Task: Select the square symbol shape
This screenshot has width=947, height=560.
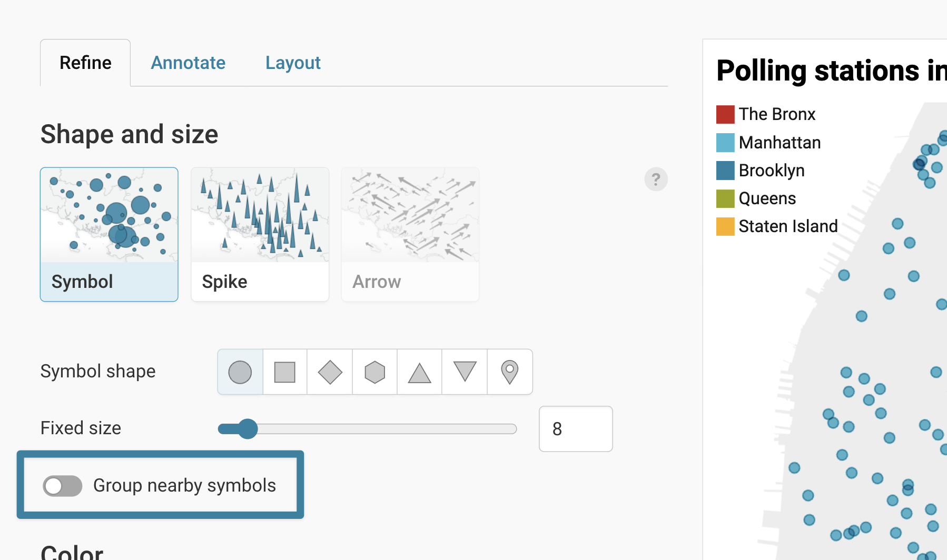Action: [285, 372]
